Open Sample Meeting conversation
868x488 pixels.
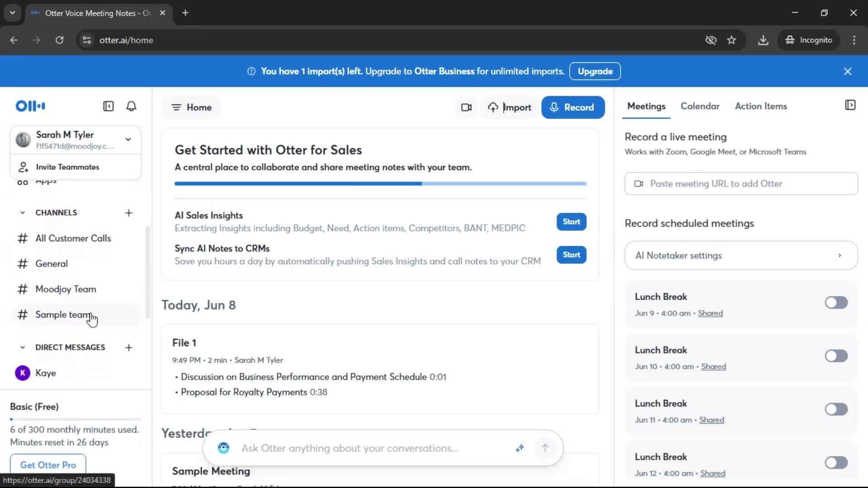pyautogui.click(x=211, y=471)
